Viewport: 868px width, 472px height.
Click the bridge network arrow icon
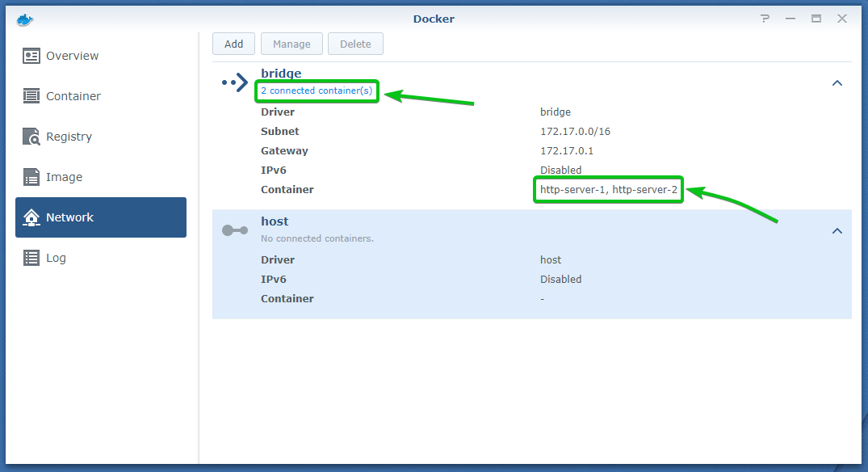coord(235,82)
